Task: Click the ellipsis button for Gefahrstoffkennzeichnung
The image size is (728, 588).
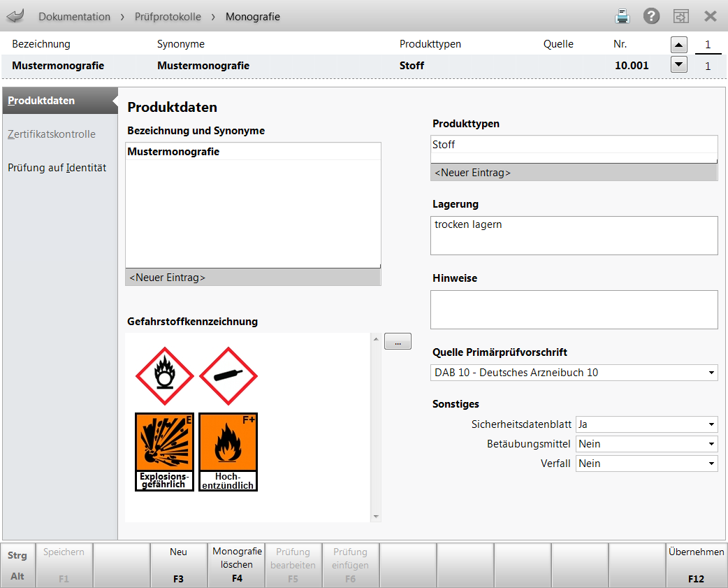Action: [x=398, y=343]
